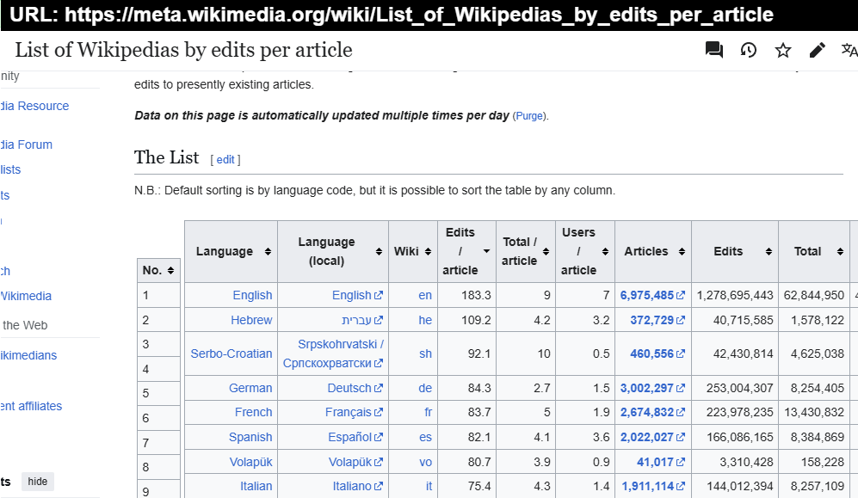Sort by Total / article column

click(526, 251)
